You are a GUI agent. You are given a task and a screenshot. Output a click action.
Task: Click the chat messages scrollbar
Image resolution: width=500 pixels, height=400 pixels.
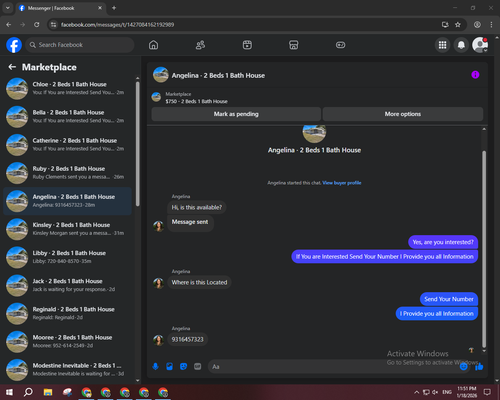pos(484,248)
